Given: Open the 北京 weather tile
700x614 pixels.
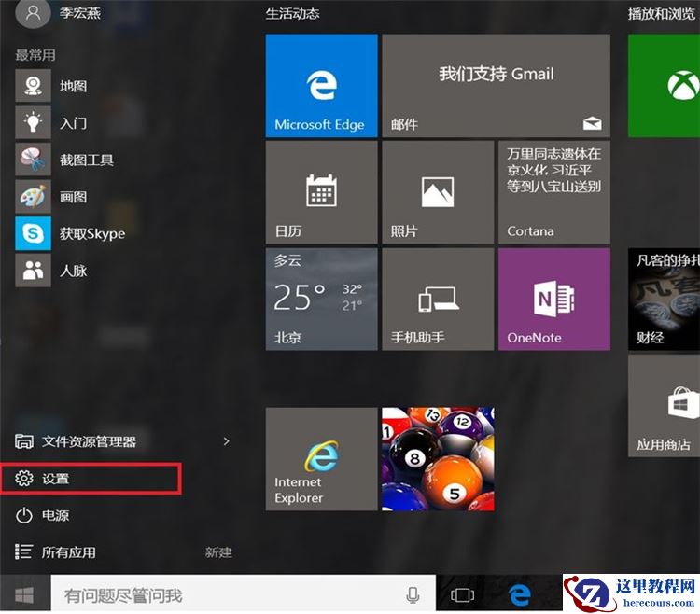Looking at the screenshot, I should pos(321,299).
